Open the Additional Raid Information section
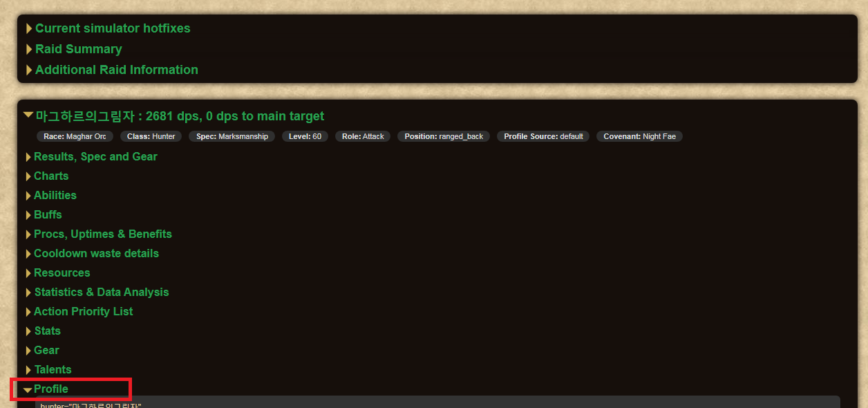The width and height of the screenshot is (868, 408). [x=116, y=70]
